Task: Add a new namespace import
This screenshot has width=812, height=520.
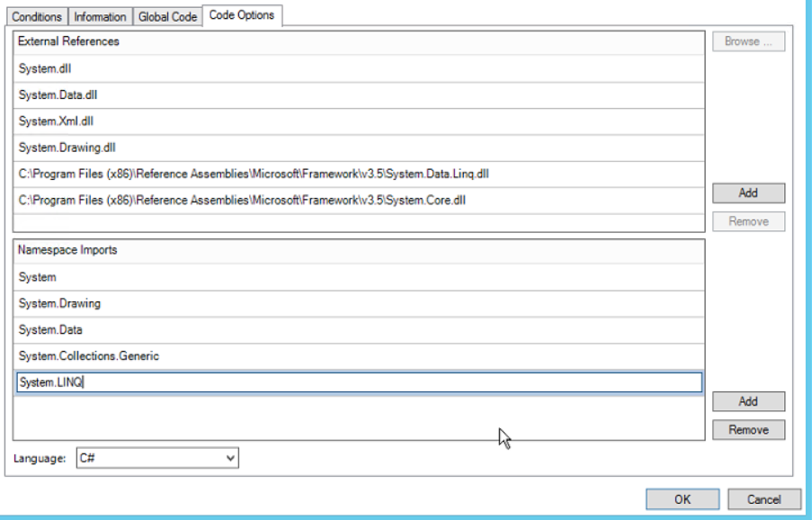Action: click(748, 401)
